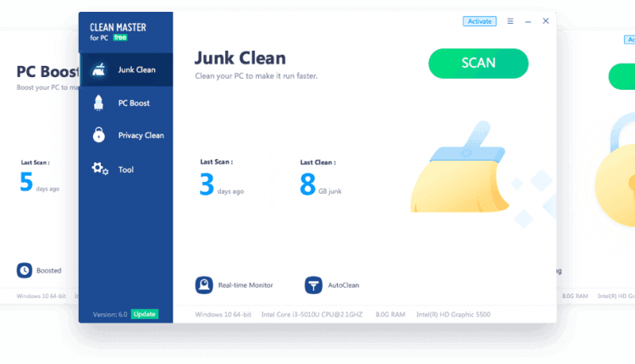The width and height of the screenshot is (635, 364).
Task: Click the green Update button
Action: (145, 314)
